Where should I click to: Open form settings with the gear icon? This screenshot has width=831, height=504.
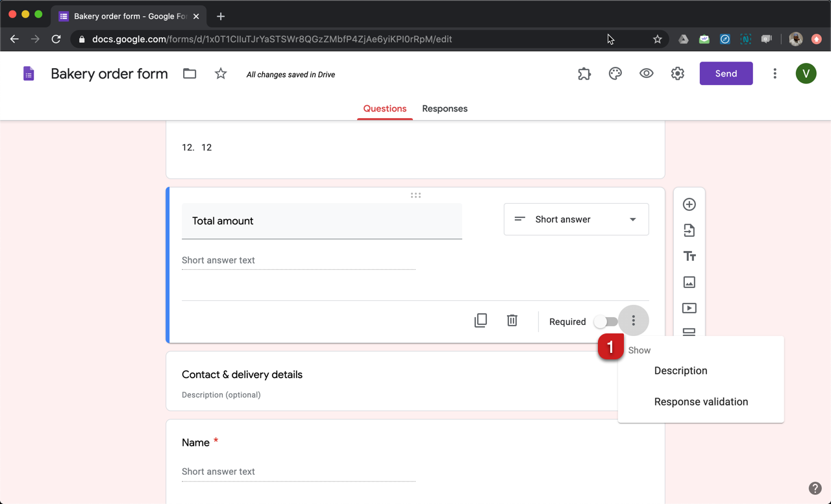click(x=677, y=73)
